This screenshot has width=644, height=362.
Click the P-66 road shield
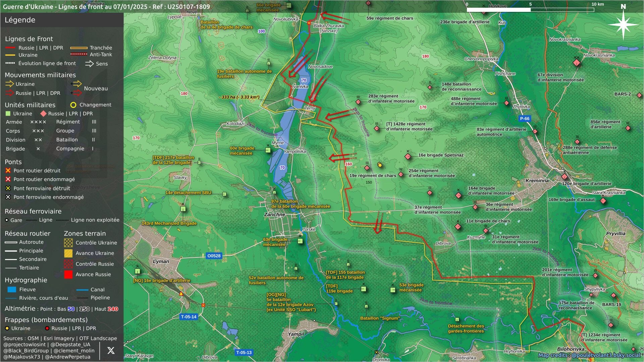coord(525,118)
